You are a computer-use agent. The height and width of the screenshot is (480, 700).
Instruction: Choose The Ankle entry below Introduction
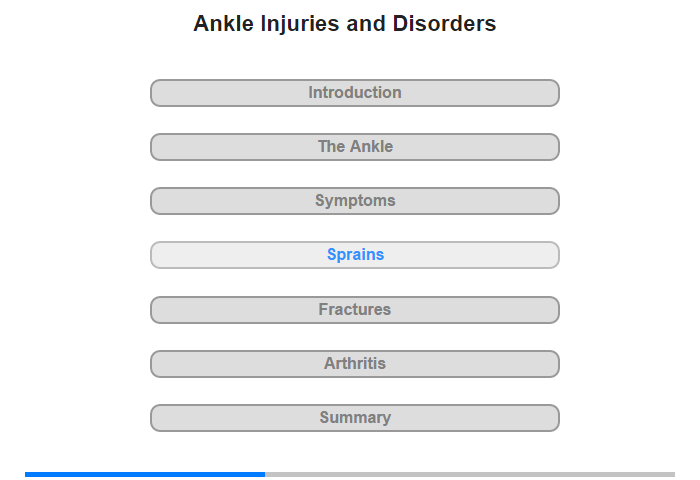(355, 147)
